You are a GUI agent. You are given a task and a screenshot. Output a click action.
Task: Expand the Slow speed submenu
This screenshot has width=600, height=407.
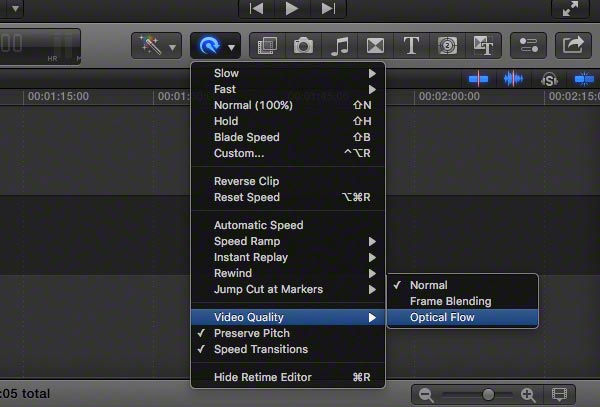pyautogui.click(x=288, y=73)
